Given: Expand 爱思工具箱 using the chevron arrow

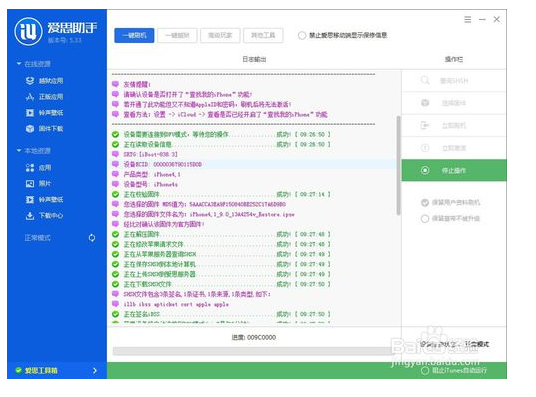Looking at the screenshot, I should pyautogui.click(x=95, y=370).
